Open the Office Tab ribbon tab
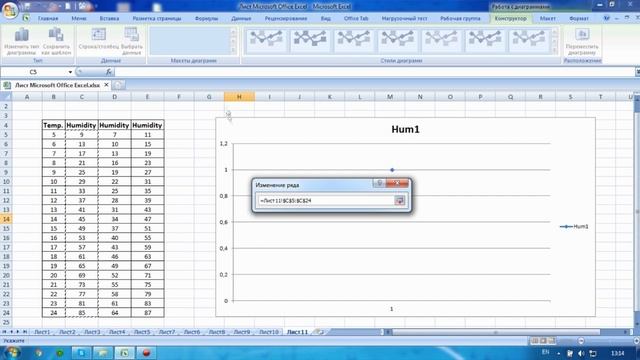This screenshot has height=360, width=640. click(356, 18)
